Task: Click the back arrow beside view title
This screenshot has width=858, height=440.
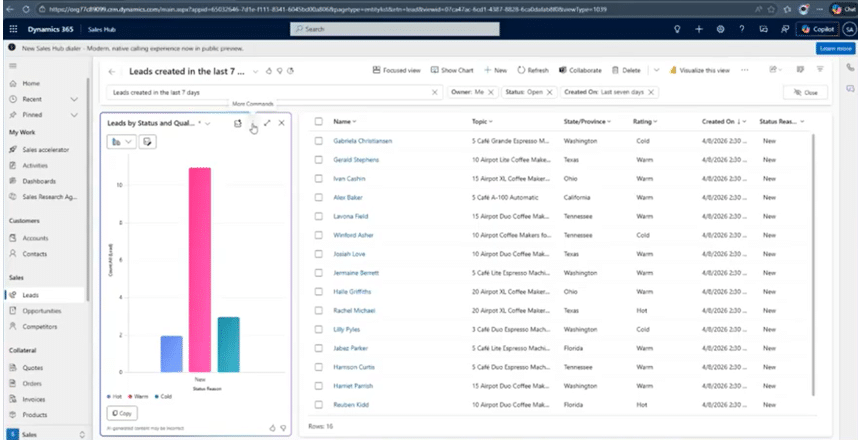Action: tap(111, 71)
